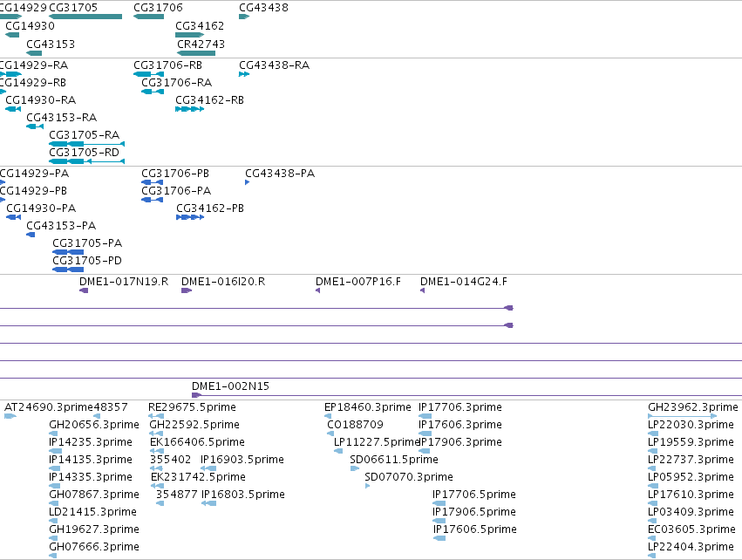Select the CG43438 gene feature
This screenshot has height=560, width=742.
244,17
